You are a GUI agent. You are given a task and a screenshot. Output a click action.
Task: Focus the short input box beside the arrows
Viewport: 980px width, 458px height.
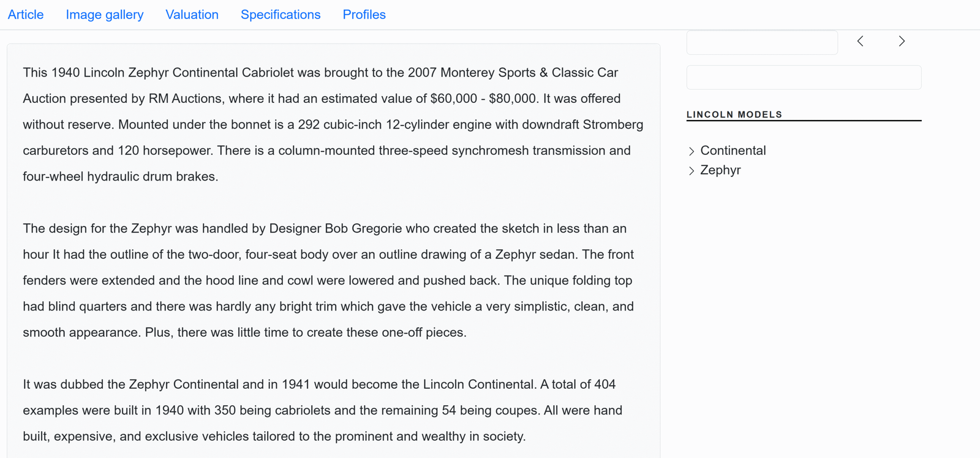pos(762,42)
